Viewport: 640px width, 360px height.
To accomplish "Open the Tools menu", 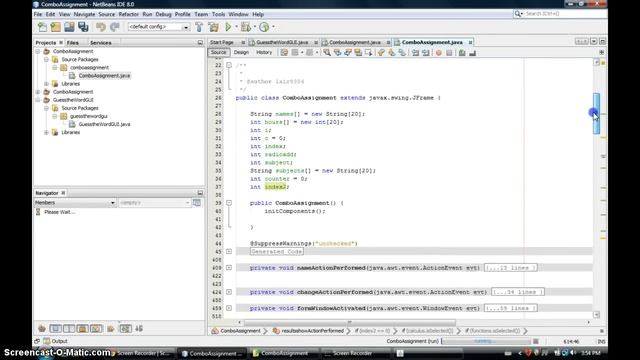I will (x=218, y=14).
